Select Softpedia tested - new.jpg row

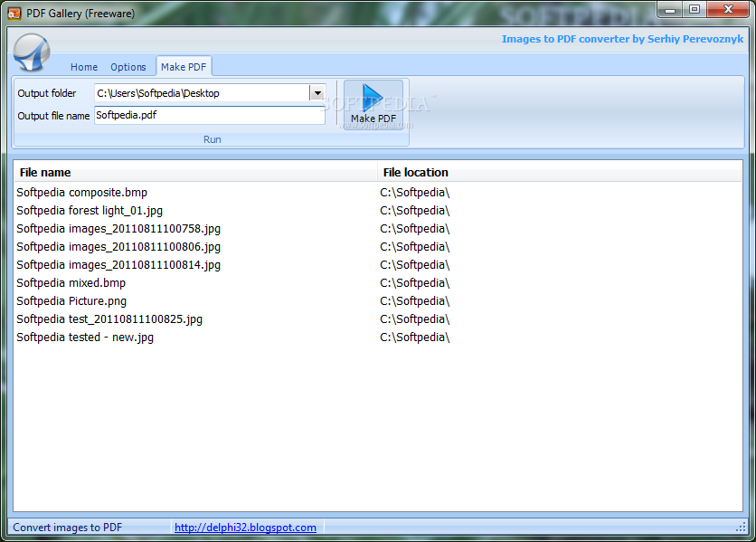coord(377,338)
